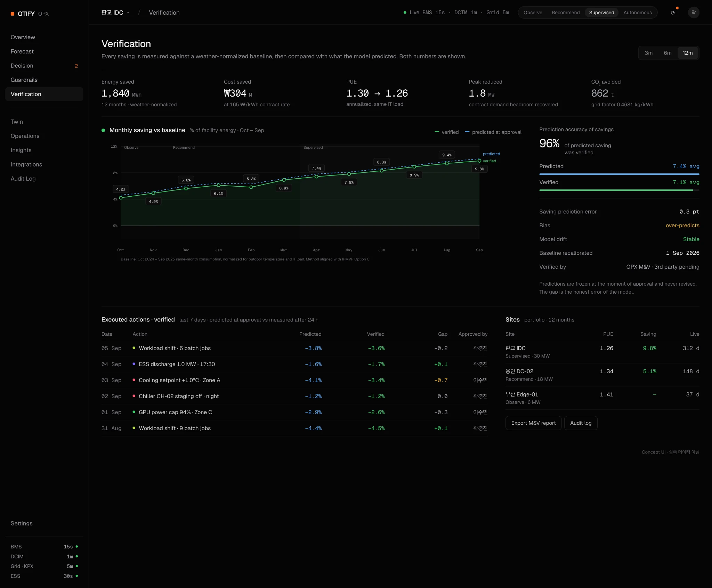Open Settings in the sidebar
Image resolution: width=712 pixels, height=588 pixels.
click(44, 523)
